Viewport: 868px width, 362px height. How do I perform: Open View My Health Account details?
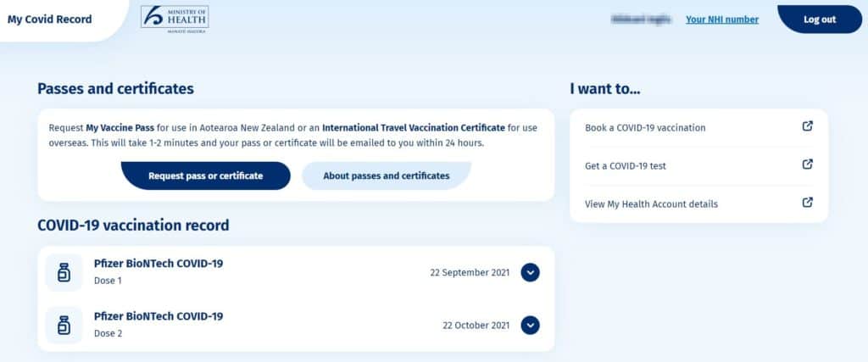pyautogui.click(x=698, y=204)
